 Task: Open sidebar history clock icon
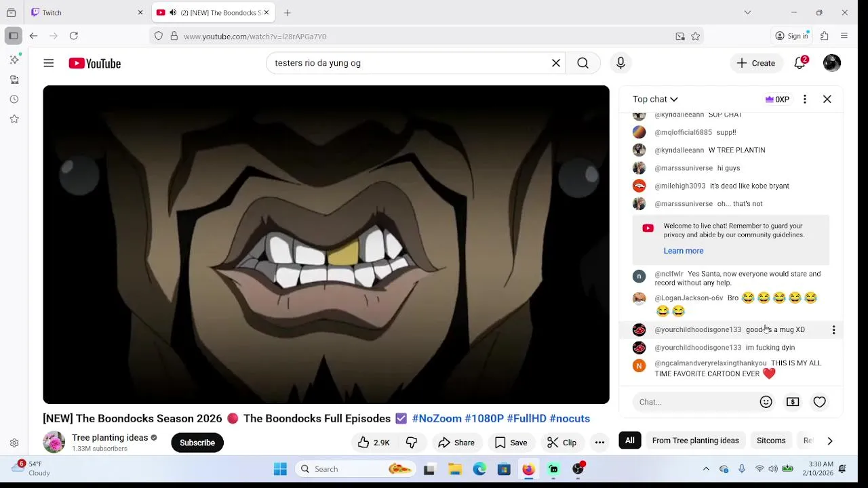tap(14, 99)
